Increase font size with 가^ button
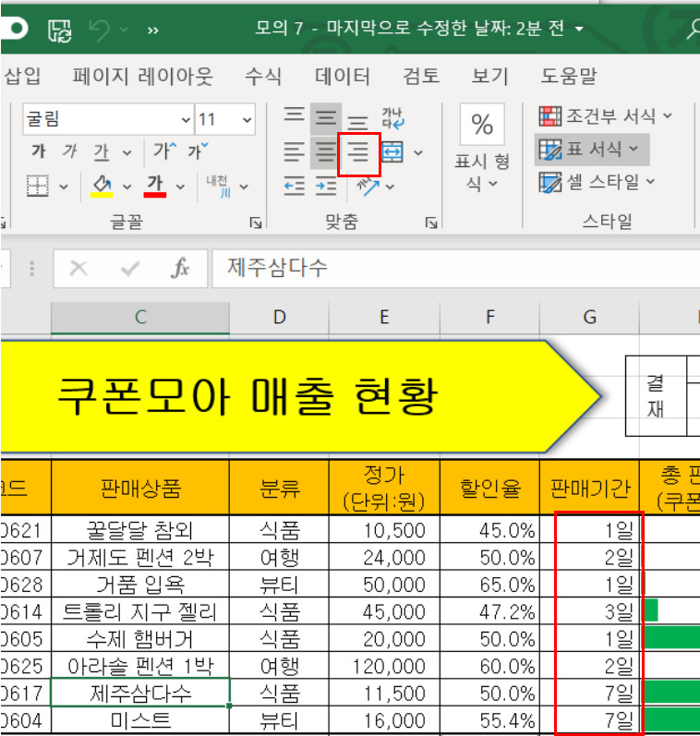The width and height of the screenshot is (700, 736). coord(164,151)
